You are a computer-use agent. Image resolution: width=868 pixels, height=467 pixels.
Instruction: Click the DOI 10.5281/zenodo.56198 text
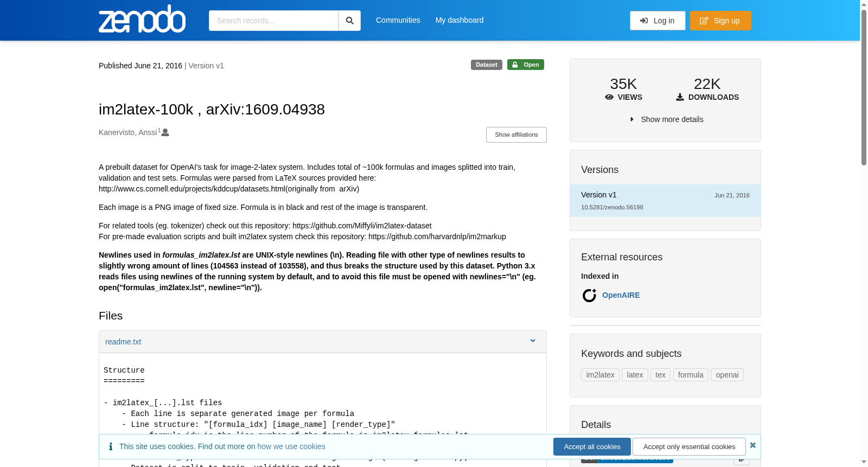[x=612, y=207]
